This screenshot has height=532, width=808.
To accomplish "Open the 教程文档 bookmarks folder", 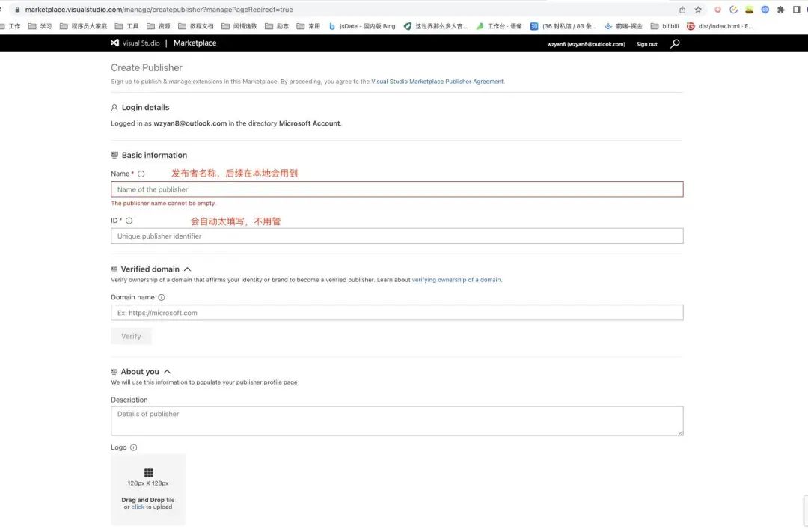I will (196, 26).
